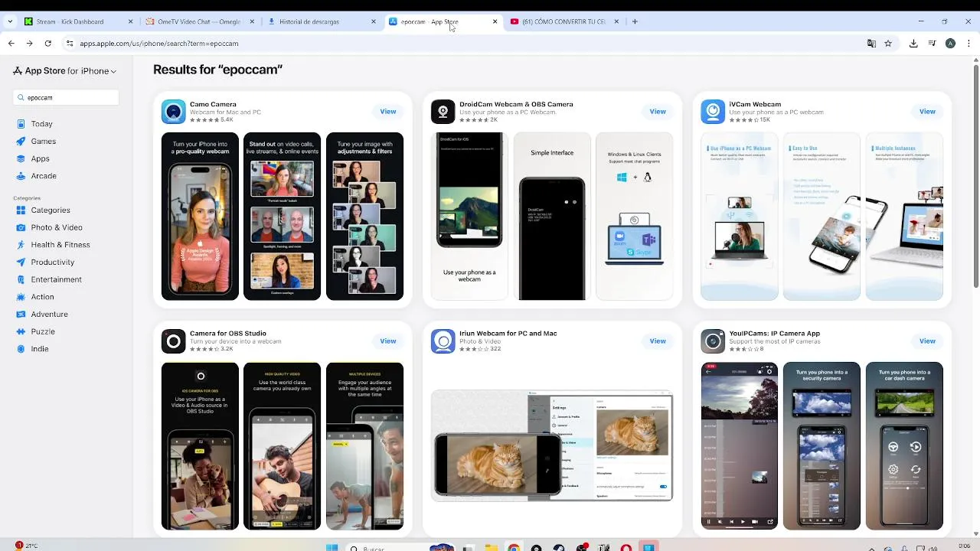Click the Health & Fitness icon
980x551 pixels.
(x=21, y=245)
